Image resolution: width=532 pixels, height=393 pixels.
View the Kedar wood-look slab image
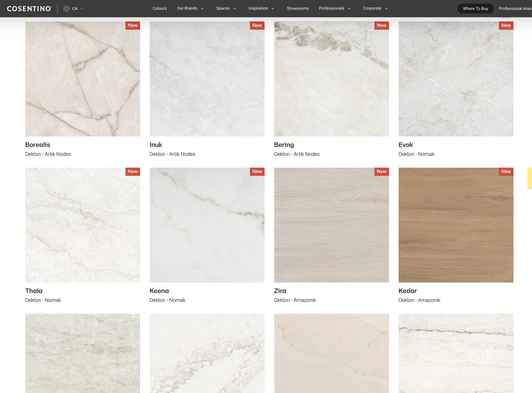coord(456,225)
